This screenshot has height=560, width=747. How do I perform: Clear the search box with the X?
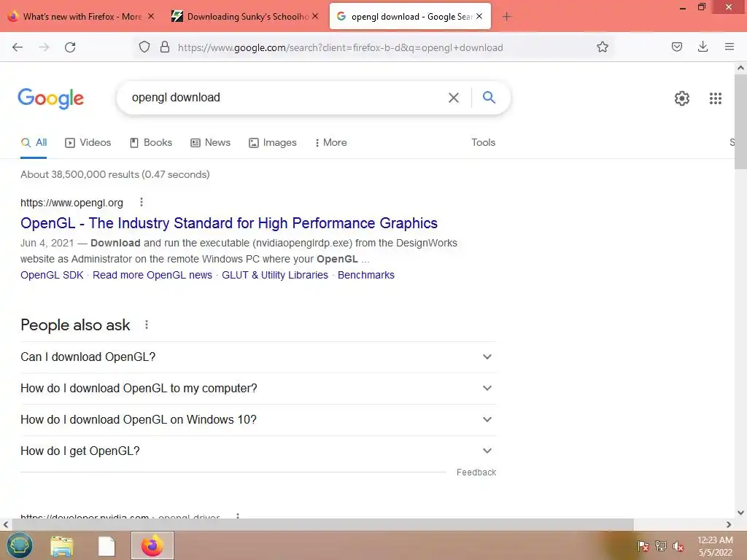[454, 98]
